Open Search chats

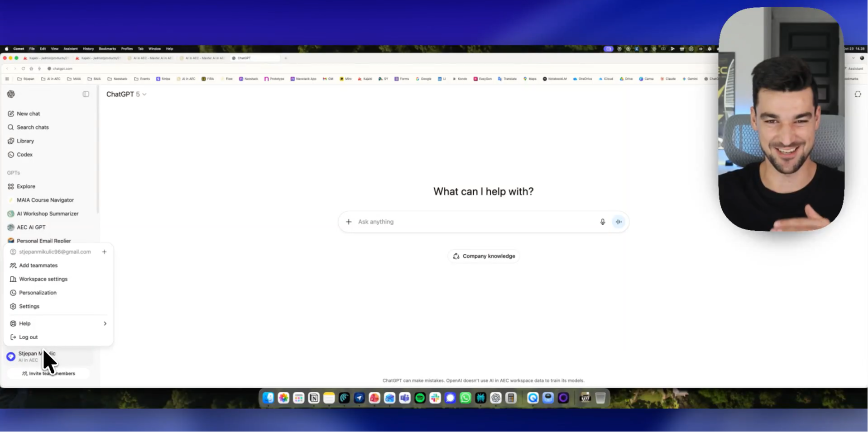[28, 127]
